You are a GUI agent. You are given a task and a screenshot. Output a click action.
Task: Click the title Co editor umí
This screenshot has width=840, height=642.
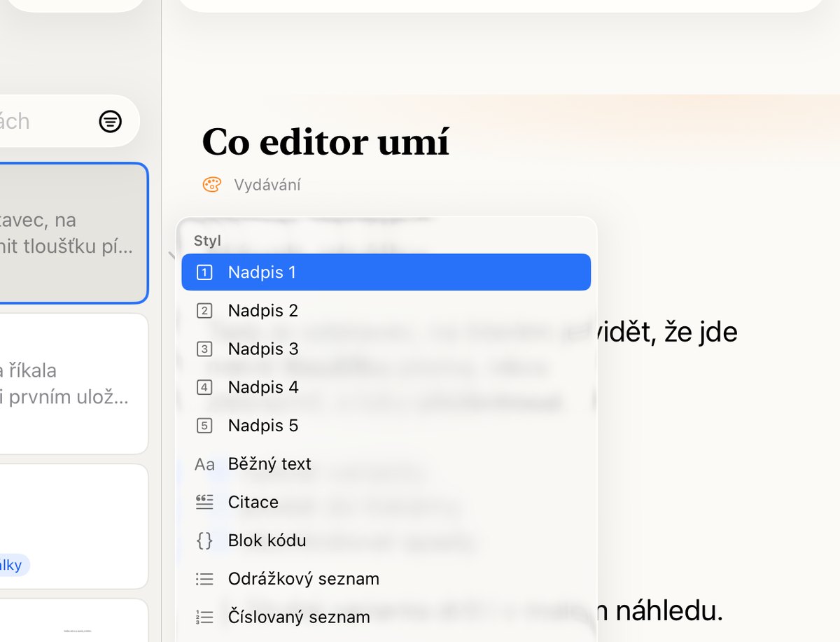click(x=325, y=141)
